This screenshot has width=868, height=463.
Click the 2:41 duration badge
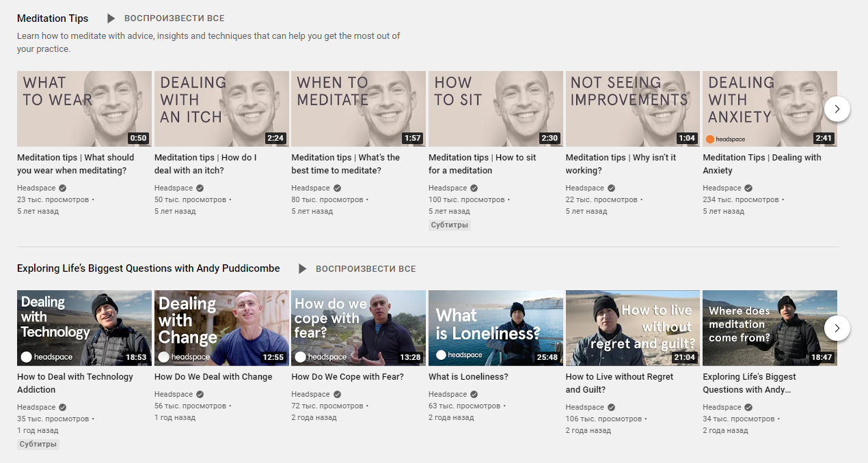coord(824,138)
